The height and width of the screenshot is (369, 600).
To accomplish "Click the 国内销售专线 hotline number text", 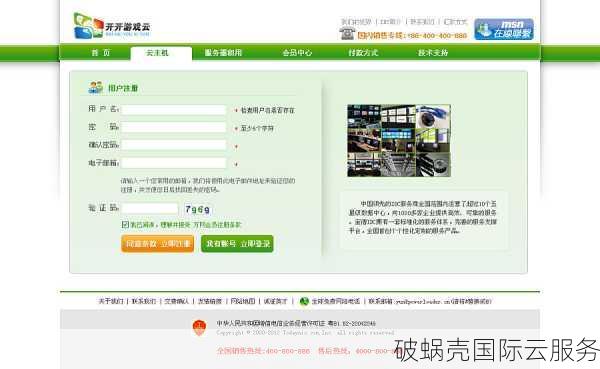I will [412, 36].
